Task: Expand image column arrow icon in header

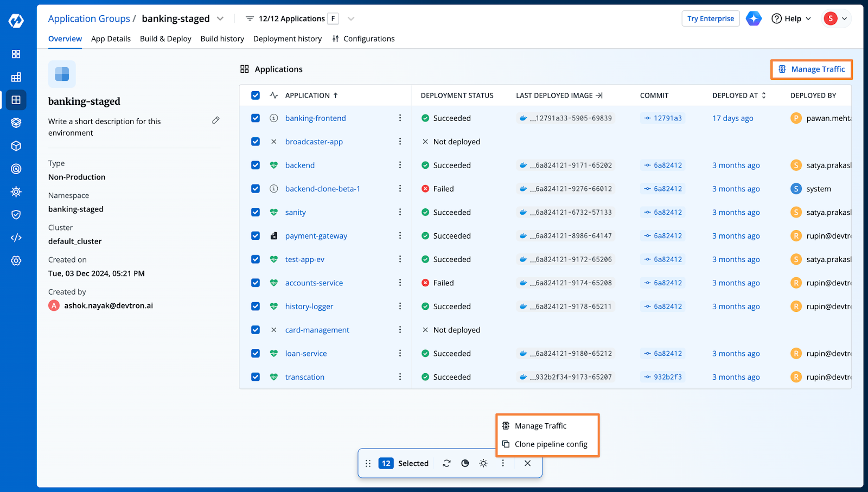Action: pyautogui.click(x=599, y=95)
